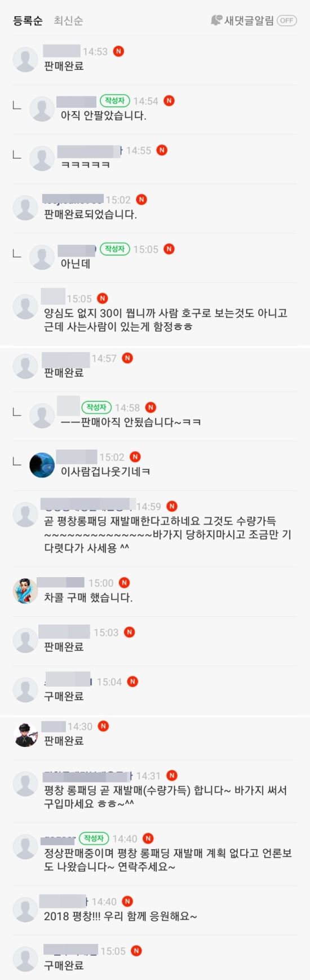This screenshot has width=310, height=980.
Task: Toggle 새댓글알림 OFF switch
Action: [286, 20]
